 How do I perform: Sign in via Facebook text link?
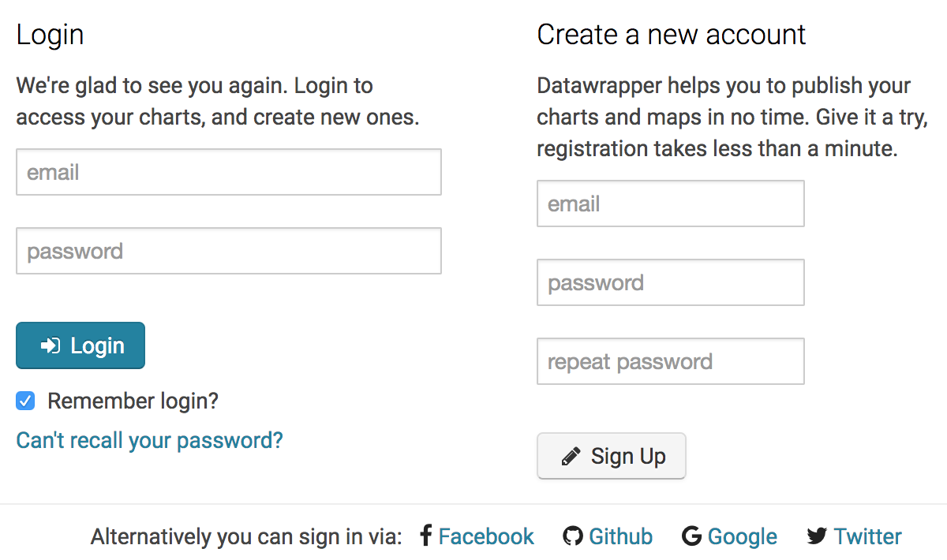(x=486, y=536)
